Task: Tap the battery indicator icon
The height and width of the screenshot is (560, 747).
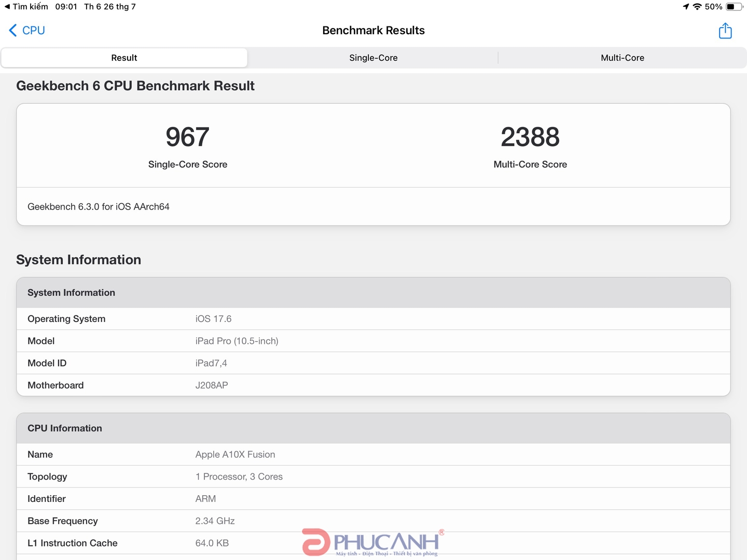Action: [735, 7]
